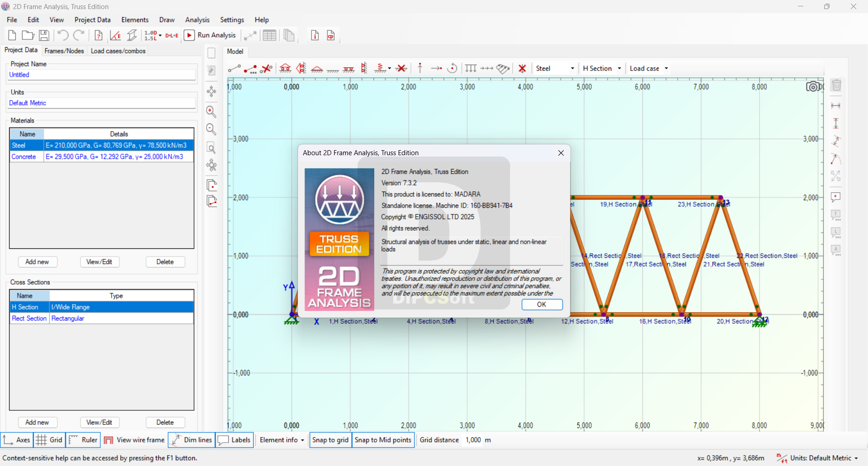Click the delete loads red X icon

522,68
